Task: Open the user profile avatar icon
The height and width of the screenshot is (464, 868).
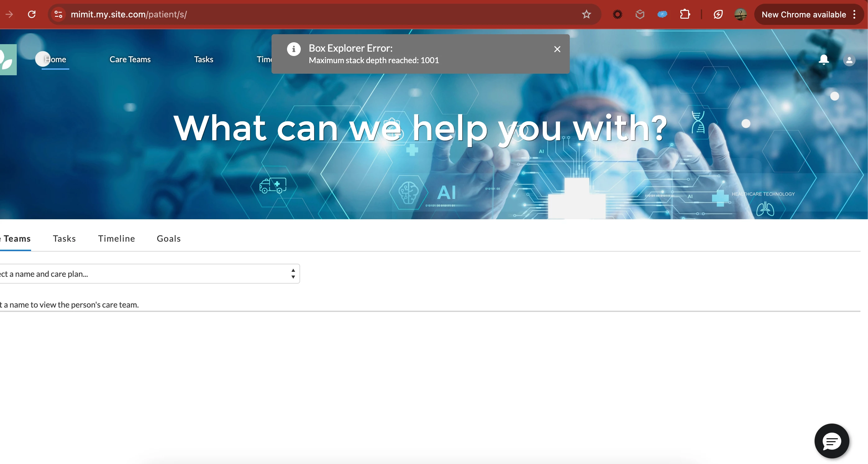Action: [849, 60]
